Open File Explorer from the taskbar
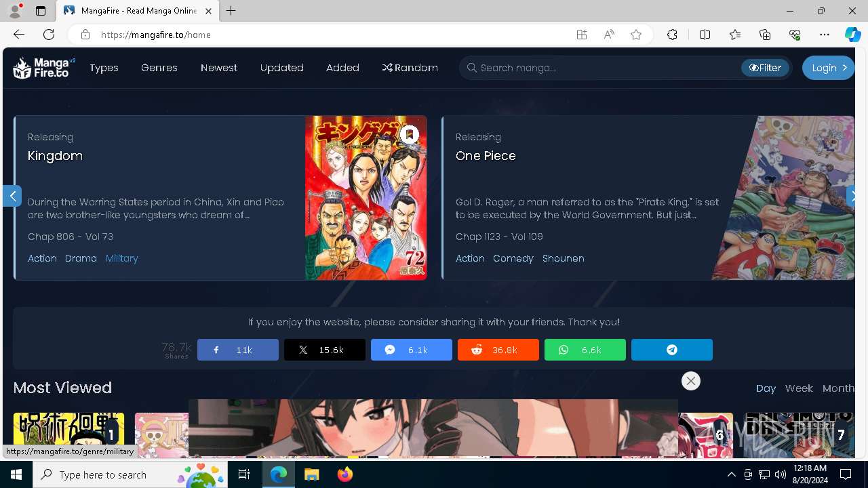Image resolution: width=868 pixels, height=488 pixels. [x=312, y=474]
